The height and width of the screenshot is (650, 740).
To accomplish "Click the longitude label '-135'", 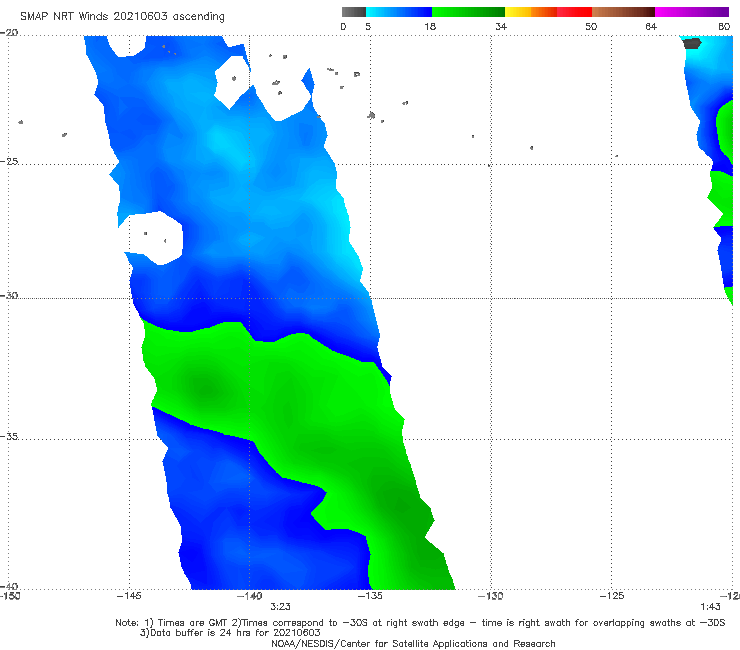I will [x=370, y=596].
